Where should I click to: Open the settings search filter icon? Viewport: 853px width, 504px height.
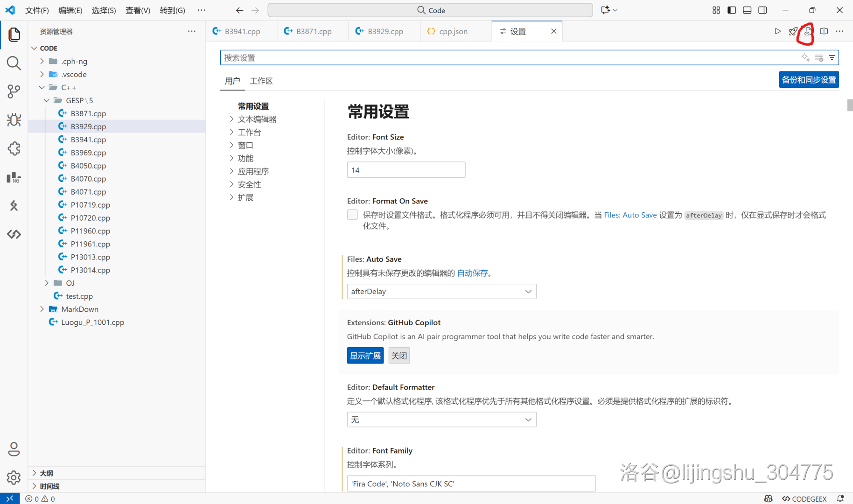832,57
